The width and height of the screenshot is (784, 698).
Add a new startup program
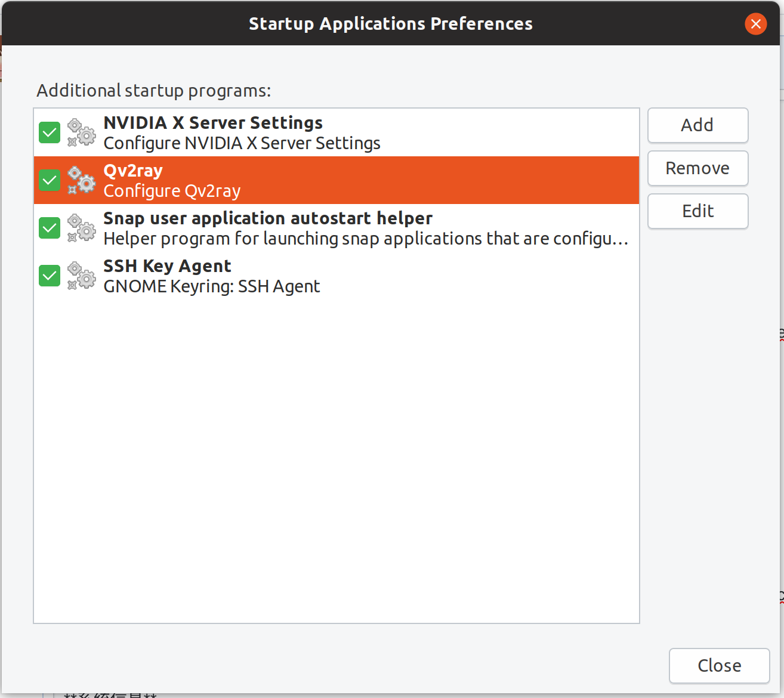697,125
